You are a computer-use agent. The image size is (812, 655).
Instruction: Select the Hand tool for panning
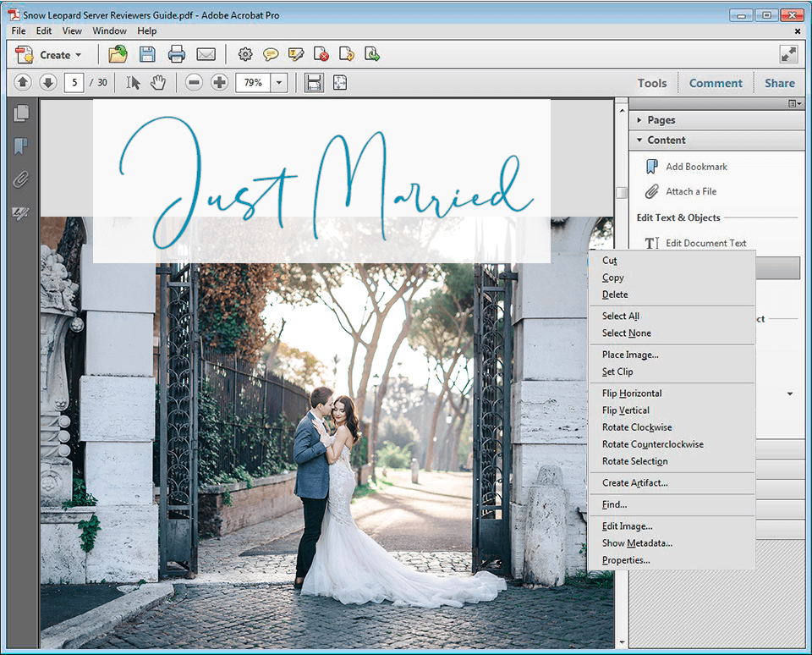(157, 82)
